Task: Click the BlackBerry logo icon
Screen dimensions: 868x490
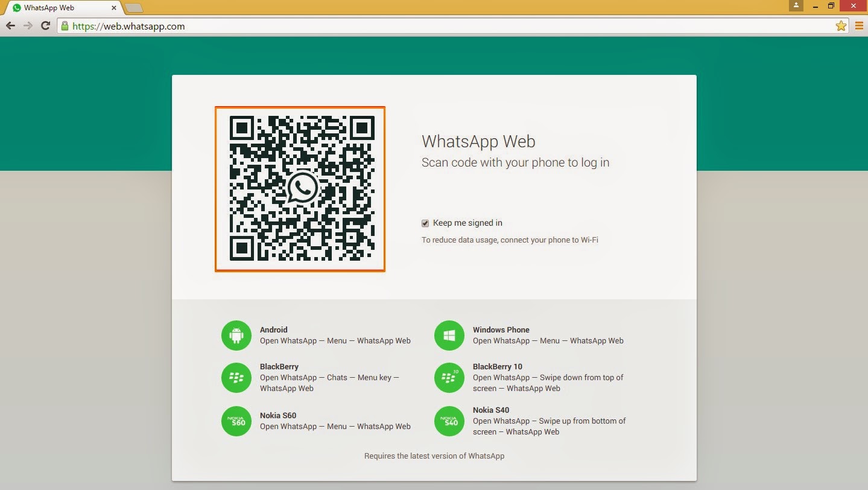Action: (236, 378)
